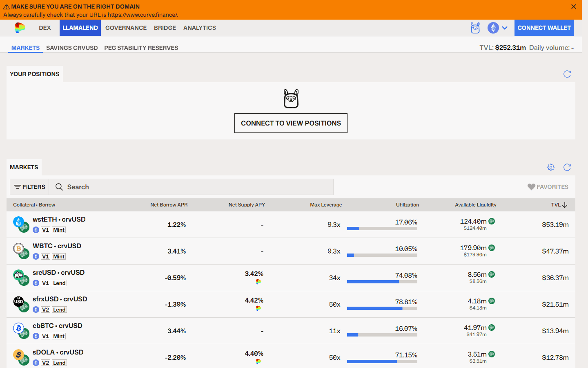Open Markets table settings gear
The height and width of the screenshot is (368, 588).
pyautogui.click(x=551, y=167)
